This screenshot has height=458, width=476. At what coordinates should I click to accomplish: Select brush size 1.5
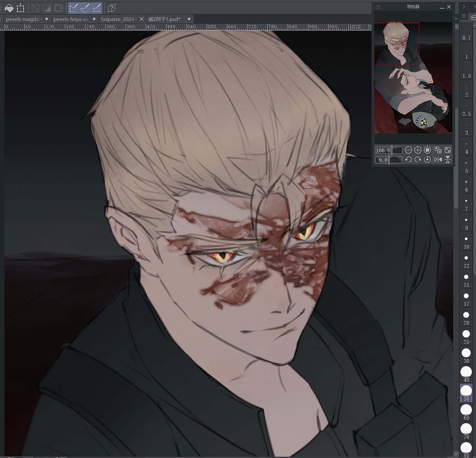tap(466, 71)
